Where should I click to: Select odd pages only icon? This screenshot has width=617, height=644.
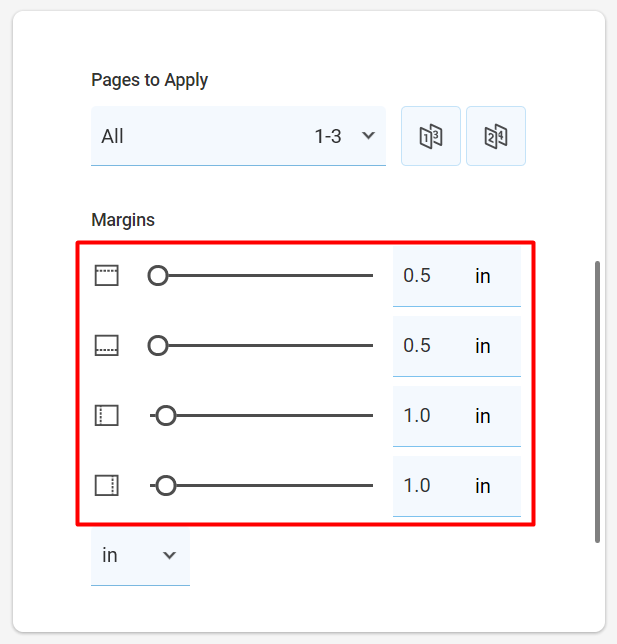click(431, 136)
